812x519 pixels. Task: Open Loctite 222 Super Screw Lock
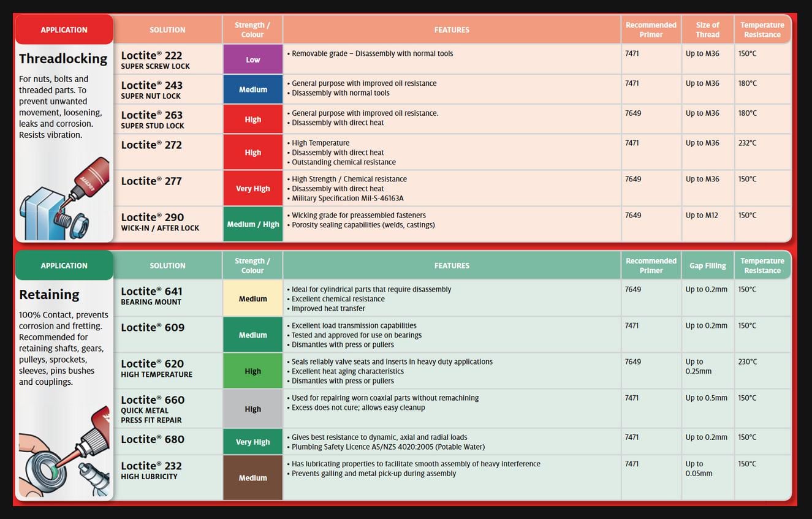[155, 60]
